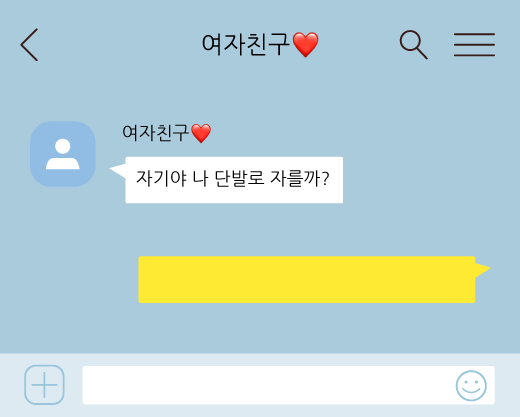The image size is (520, 417).
Task: Select the 자기야 나 단발로 자를까? message bubble
Action: point(234,180)
